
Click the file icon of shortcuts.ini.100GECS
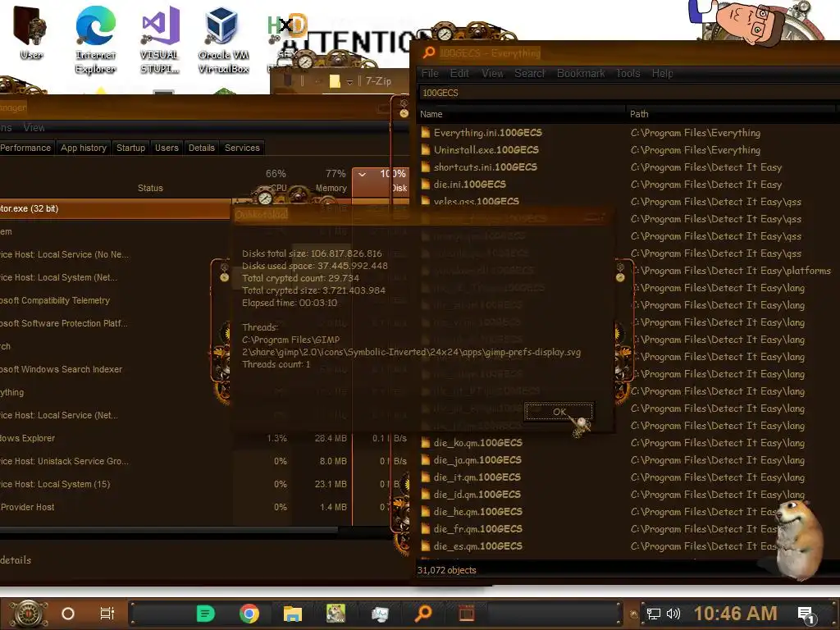click(426, 167)
